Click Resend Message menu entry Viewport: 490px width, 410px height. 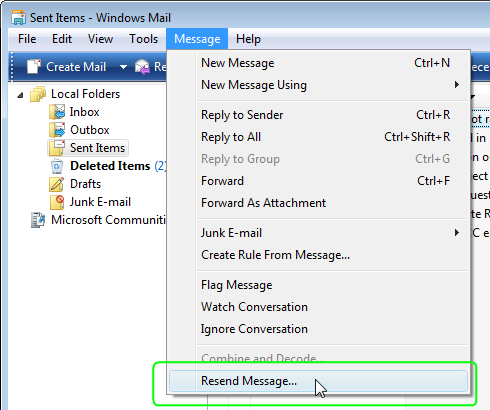click(318, 381)
